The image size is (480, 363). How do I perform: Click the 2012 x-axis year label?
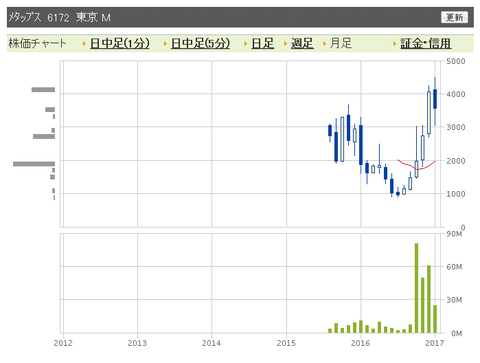63,343
